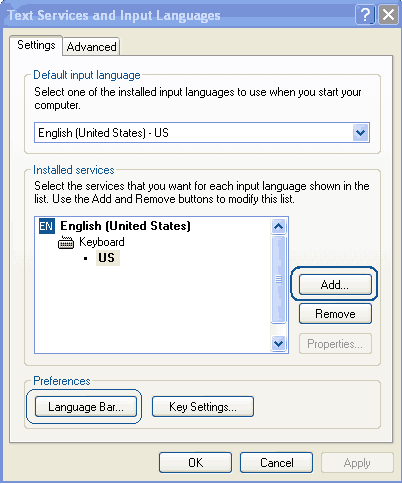Click the services list scroll down arrow
Viewport: 402px width, 484px height.
(x=278, y=343)
